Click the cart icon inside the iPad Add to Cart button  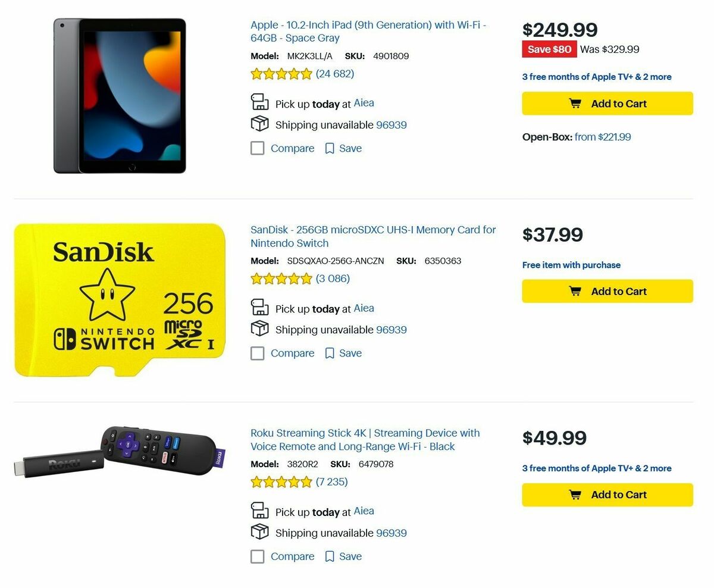(575, 103)
